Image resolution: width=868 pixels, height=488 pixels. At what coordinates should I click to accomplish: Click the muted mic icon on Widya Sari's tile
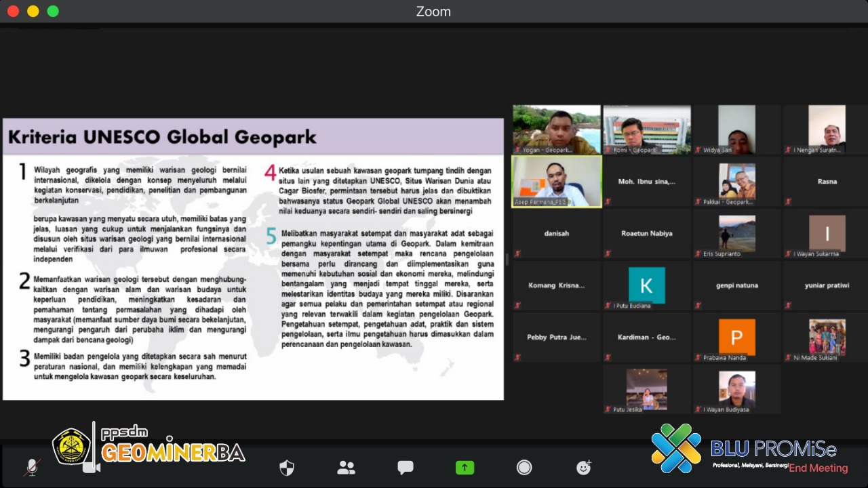[x=698, y=150]
